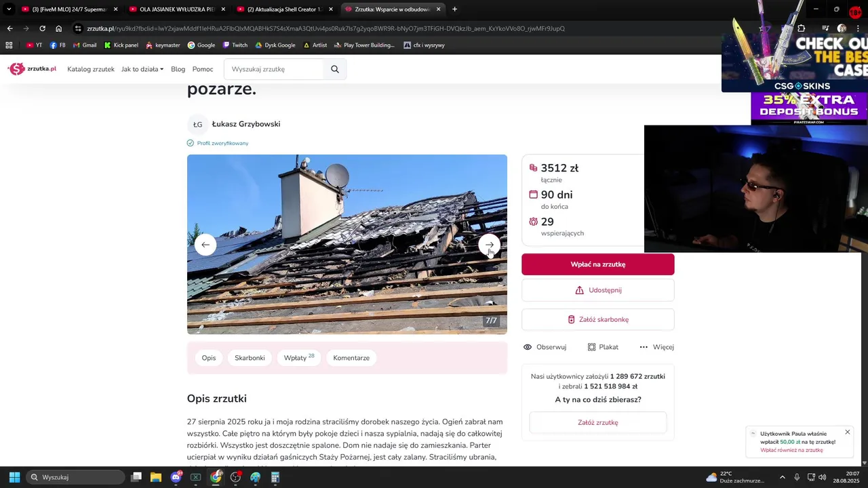This screenshot has width=868, height=488.
Task: Click the browser back arrow
Action: 9,28
